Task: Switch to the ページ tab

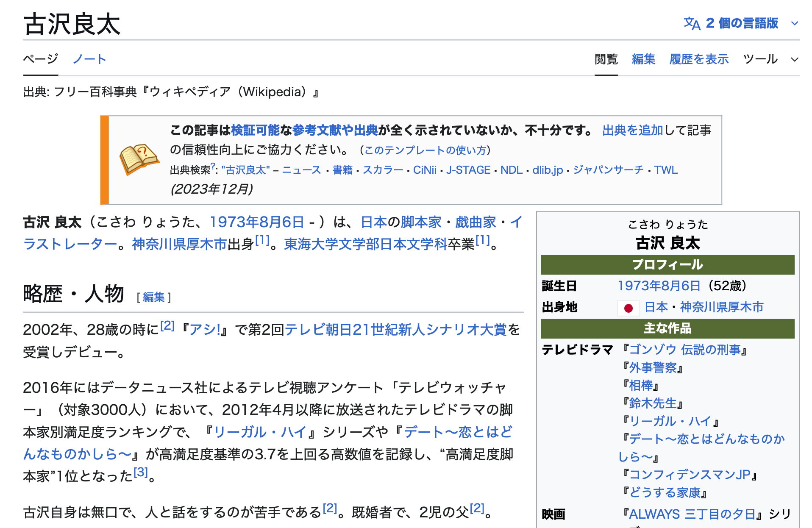Action: click(x=41, y=59)
